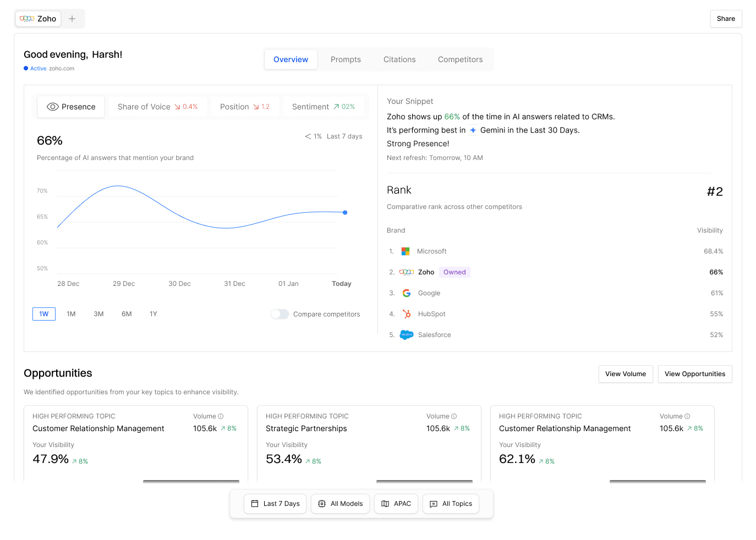Click the eye icon on the Presence tab
The image size is (756, 540).
point(53,107)
